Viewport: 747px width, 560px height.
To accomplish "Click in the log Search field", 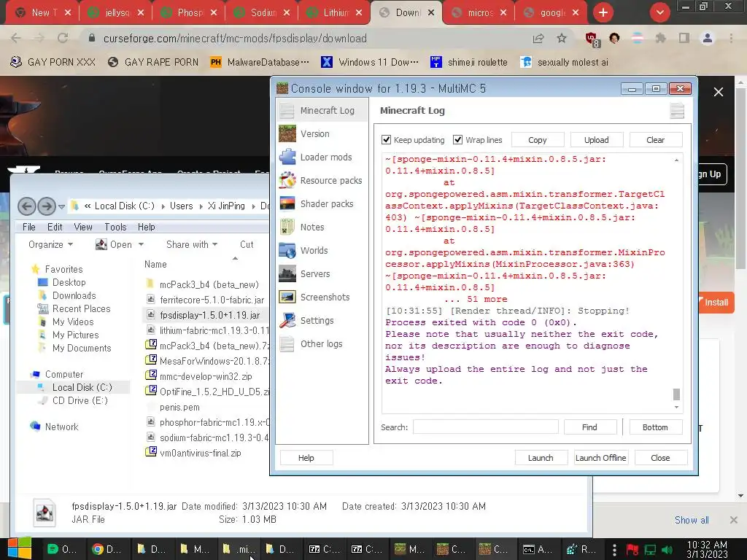I will 485,427.
